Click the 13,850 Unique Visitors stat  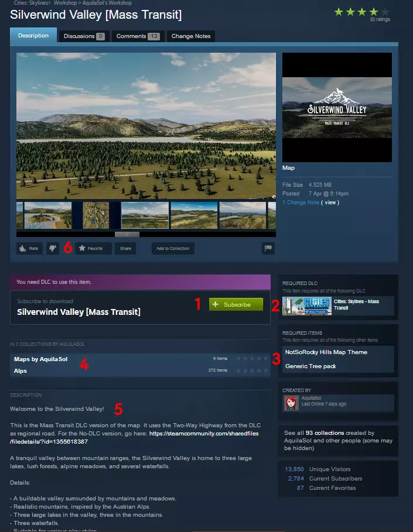point(318,469)
